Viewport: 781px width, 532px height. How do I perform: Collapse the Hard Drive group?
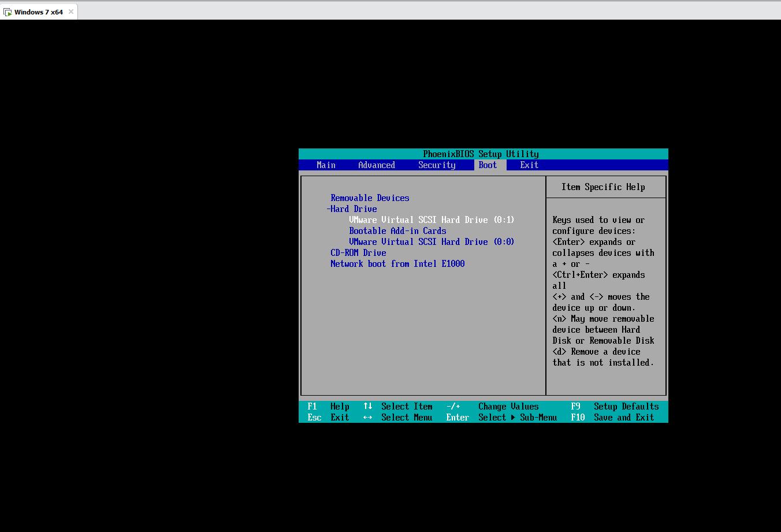352,209
